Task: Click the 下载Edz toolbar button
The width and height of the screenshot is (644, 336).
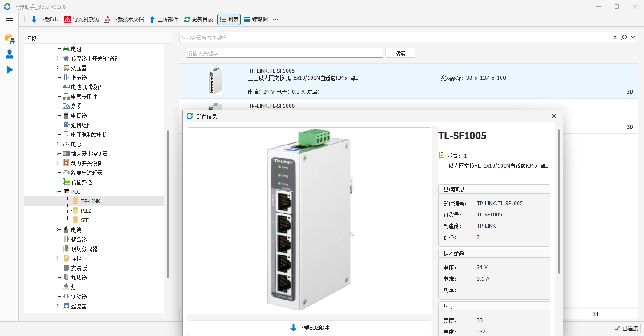Action: point(45,19)
